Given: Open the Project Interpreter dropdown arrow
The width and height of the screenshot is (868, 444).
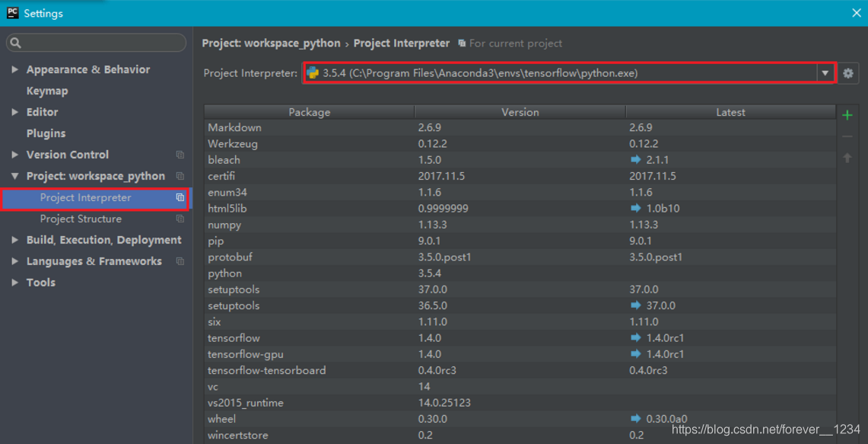Looking at the screenshot, I should pos(825,73).
